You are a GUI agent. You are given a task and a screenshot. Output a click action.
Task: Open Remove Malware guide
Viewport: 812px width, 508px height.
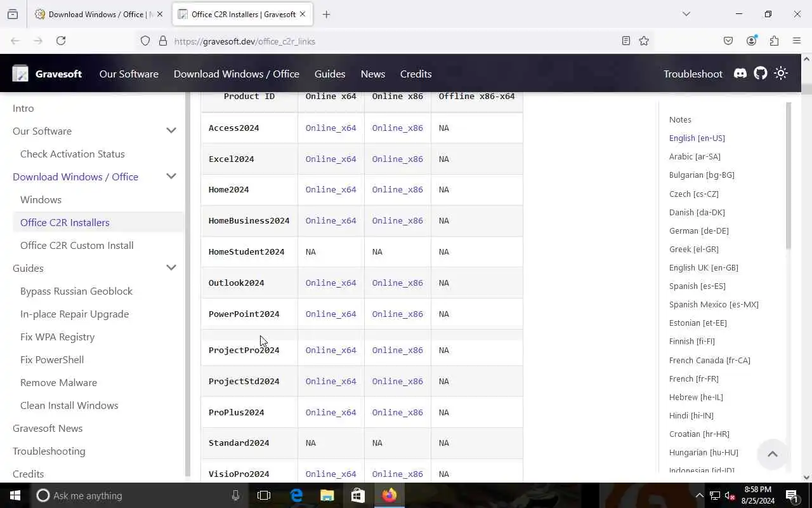58,382
